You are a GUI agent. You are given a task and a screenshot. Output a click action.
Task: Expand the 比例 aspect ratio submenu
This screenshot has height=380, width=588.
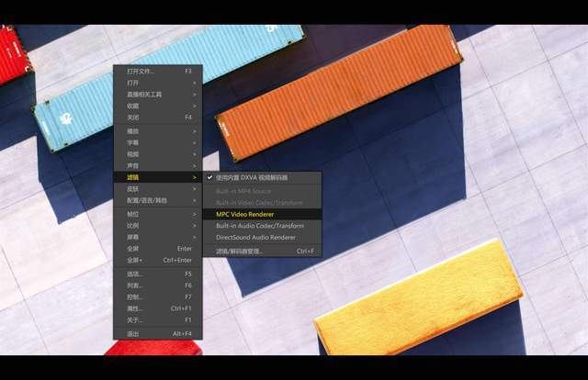pos(158,226)
